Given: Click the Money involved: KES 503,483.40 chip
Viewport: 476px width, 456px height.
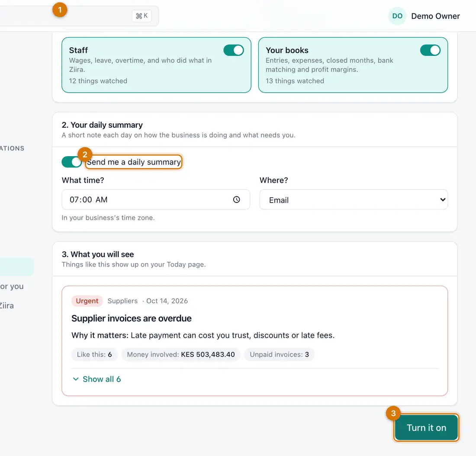Looking at the screenshot, I should pyautogui.click(x=181, y=354).
